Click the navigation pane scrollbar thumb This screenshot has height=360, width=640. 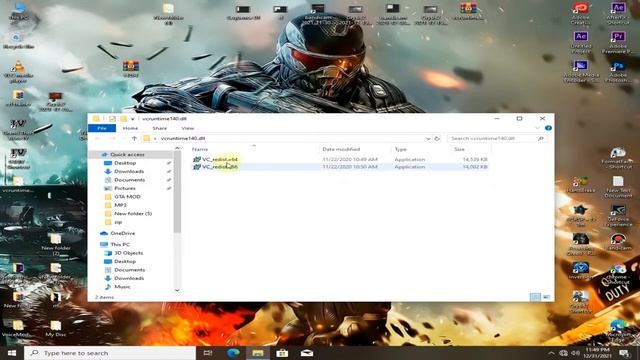(x=177, y=192)
